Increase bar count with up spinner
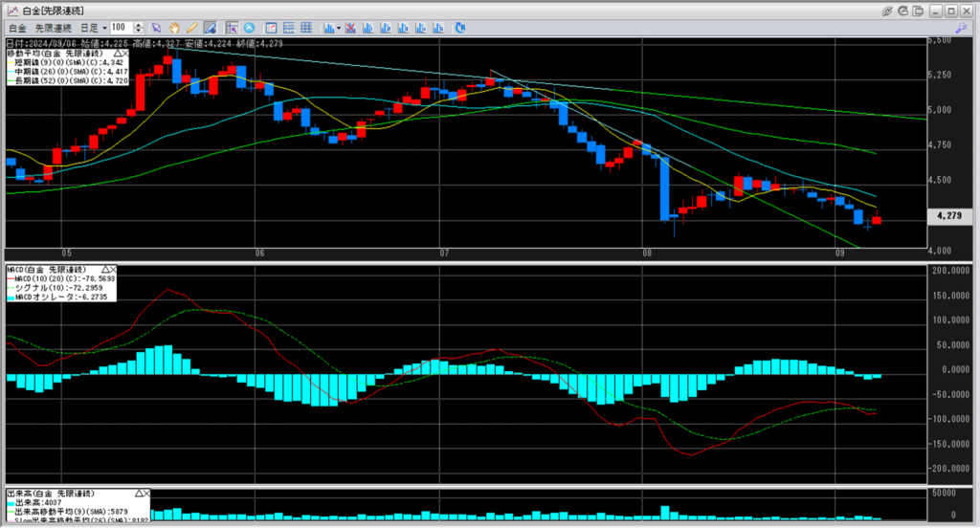 coord(139,25)
